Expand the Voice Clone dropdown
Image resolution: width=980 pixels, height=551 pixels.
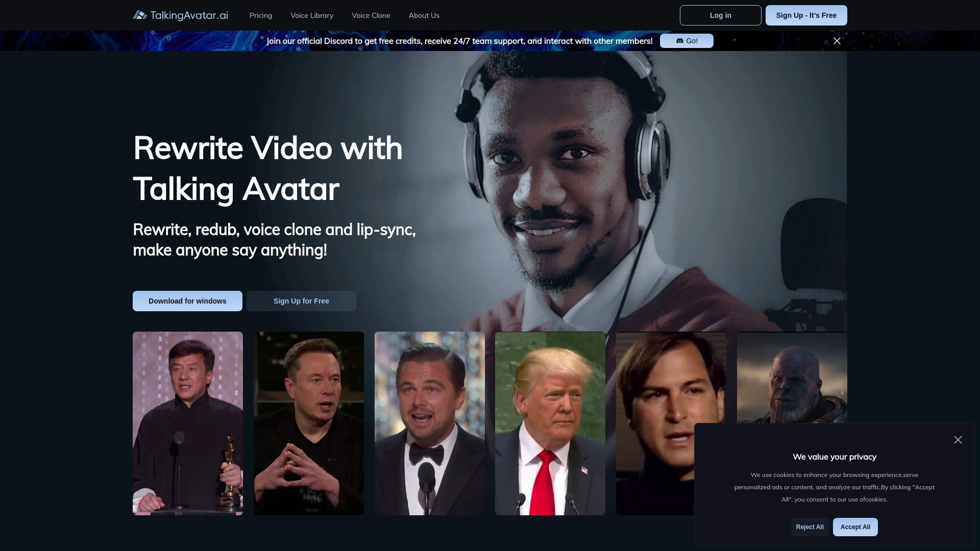pos(371,15)
